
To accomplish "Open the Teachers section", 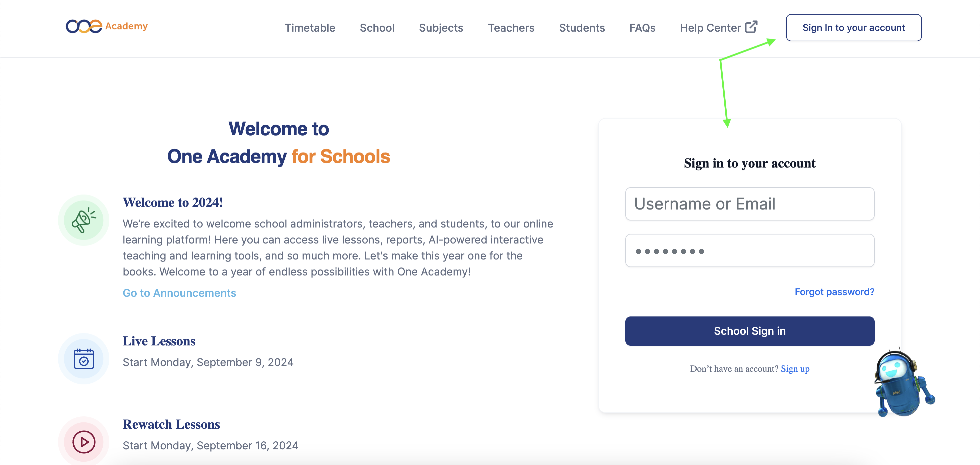I will (x=511, y=28).
